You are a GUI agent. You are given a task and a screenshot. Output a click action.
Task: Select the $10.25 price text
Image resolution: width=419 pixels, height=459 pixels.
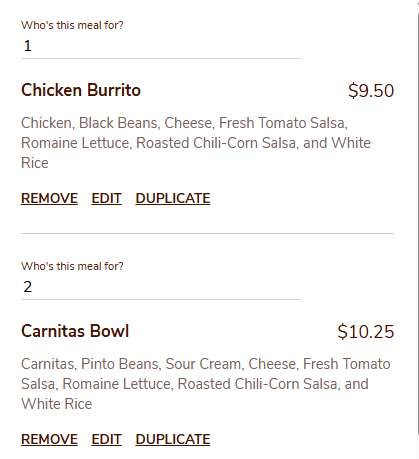point(366,332)
